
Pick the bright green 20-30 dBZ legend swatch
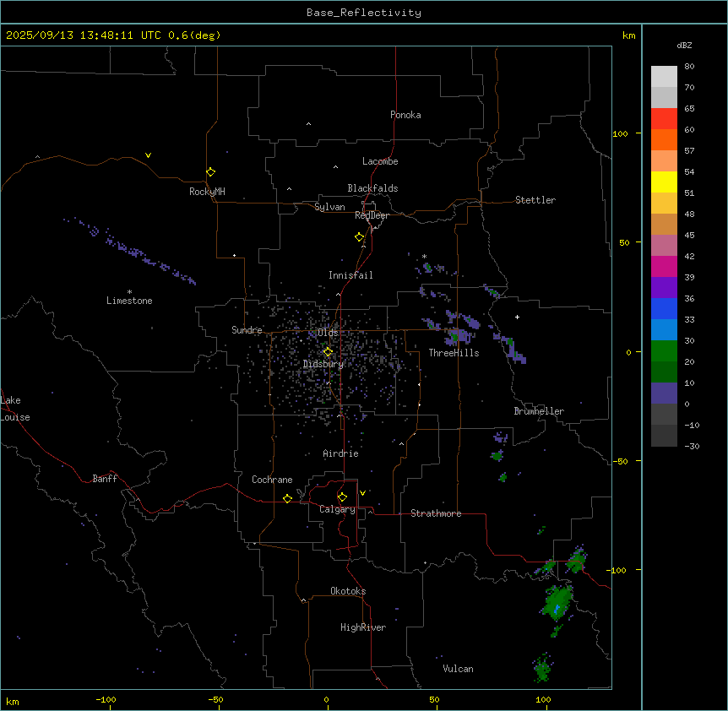[x=664, y=351]
